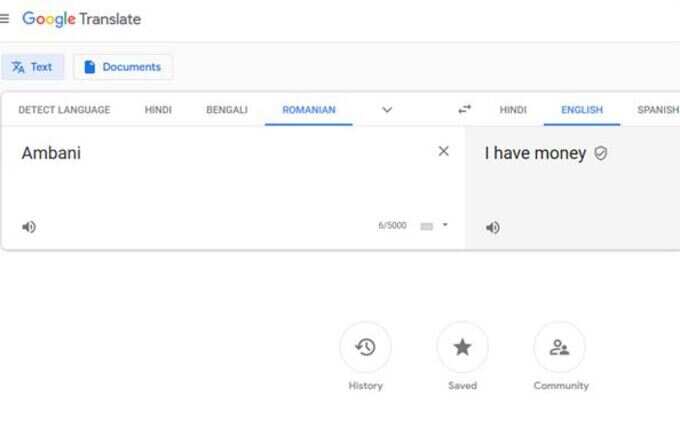
Task: Listen to the source text audio
Action: [29, 227]
